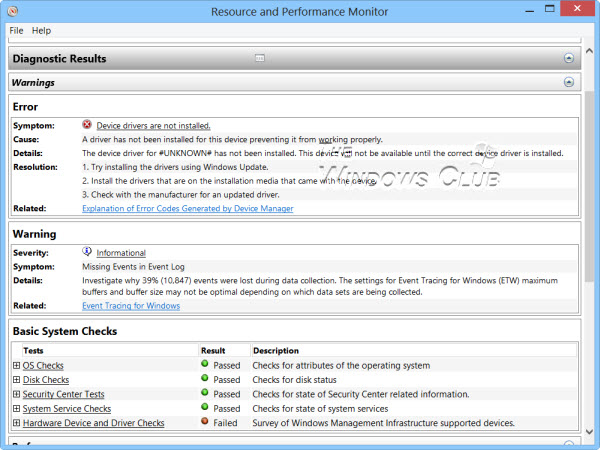Click the report icon in Diagnostic Results header
This screenshot has height=450, width=600.
click(x=260, y=58)
